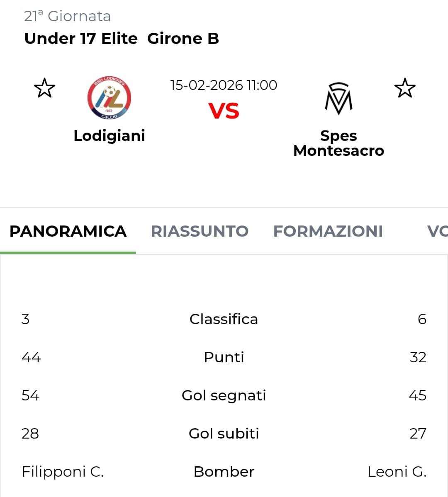Tap the Punti stat row label
The width and height of the screenshot is (448, 497).
(x=224, y=357)
